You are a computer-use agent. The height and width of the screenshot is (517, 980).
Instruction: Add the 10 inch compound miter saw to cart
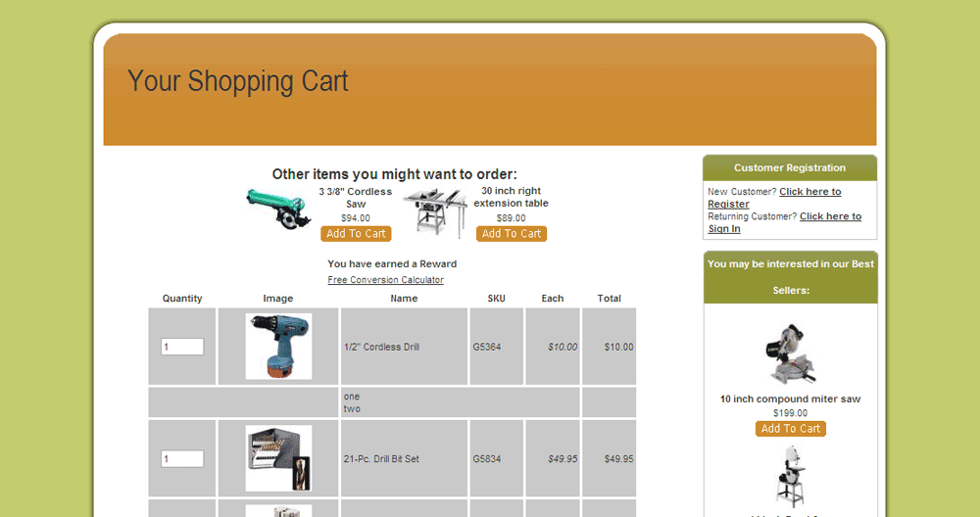tap(791, 429)
